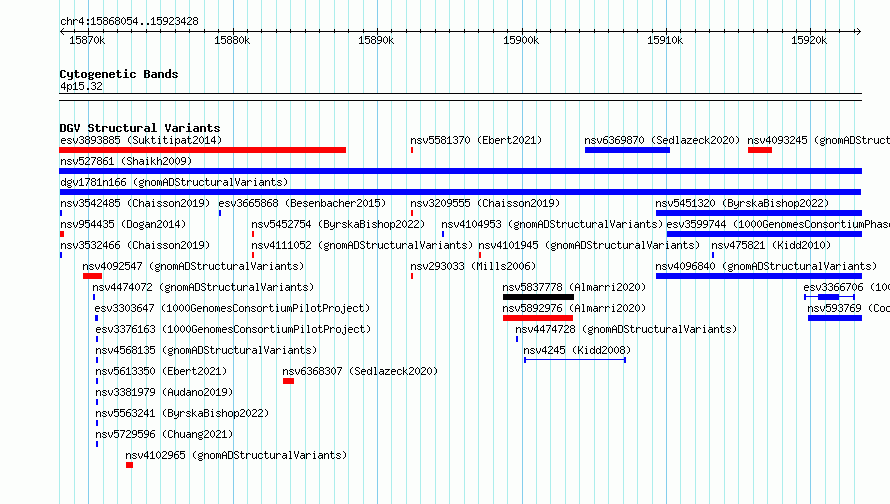Click the DGV Structural Variants track title
This screenshot has height=504, width=890.
tap(140, 128)
